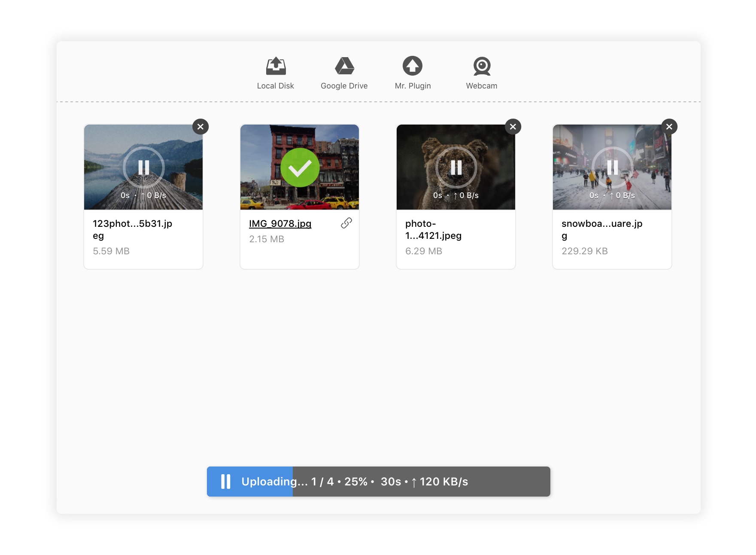The width and height of the screenshot is (756, 555).
Task: Click the upload progress bar at 25%
Action: pyautogui.click(x=379, y=482)
